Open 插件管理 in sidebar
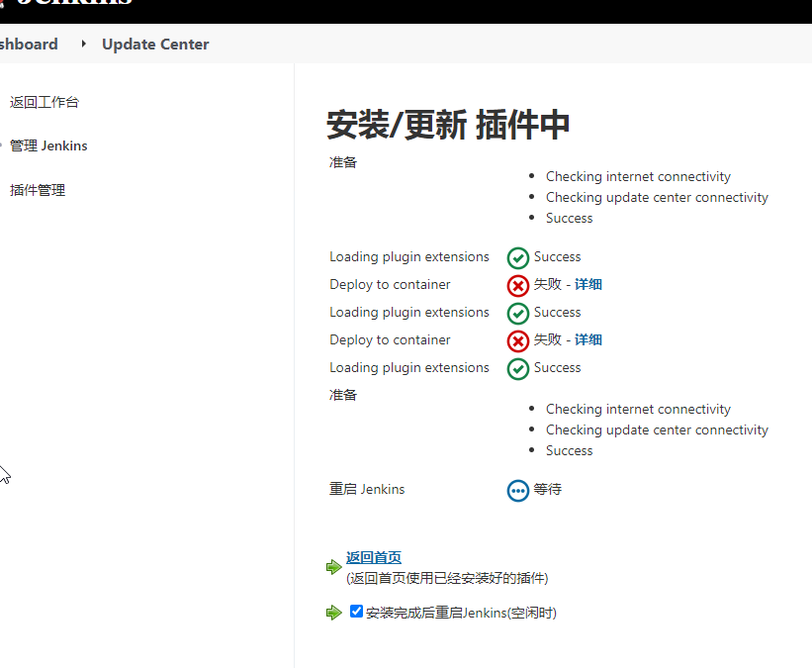This screenshot has width=812, height=668. (x=38, y=190)
